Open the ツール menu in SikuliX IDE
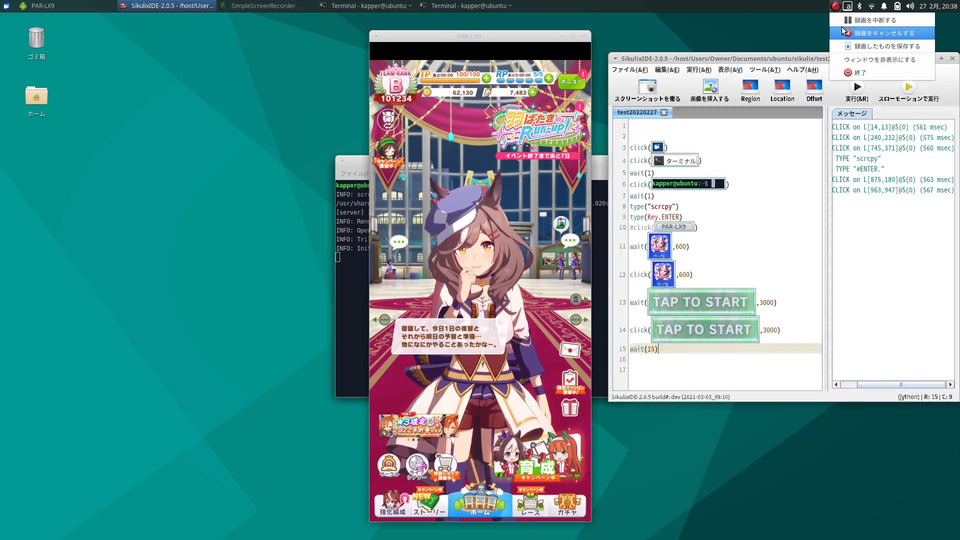The height and width of the screenshot is (540, 960). pos(765,70)
